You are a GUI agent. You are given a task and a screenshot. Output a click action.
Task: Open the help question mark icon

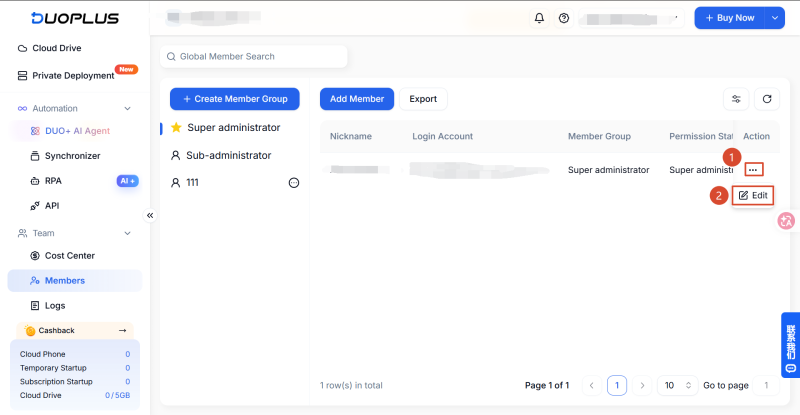(564, 18)
